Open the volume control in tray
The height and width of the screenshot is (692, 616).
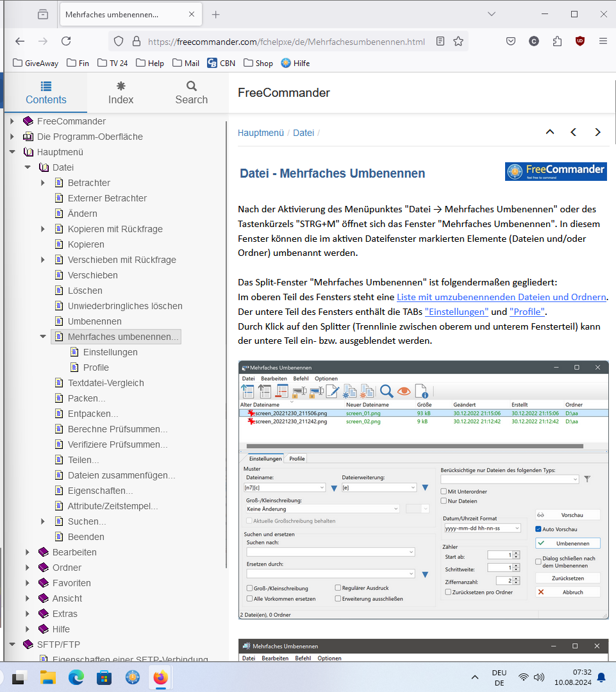click(539, 677)
